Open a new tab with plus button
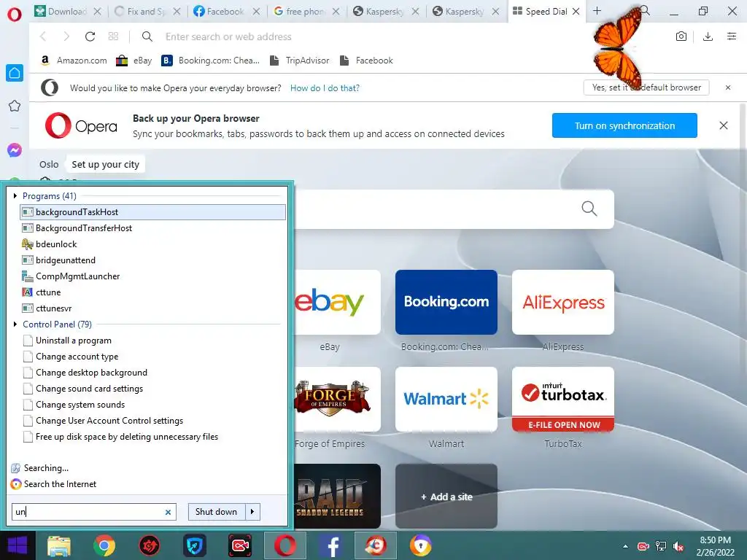The width and height of the screenshot is (747, 560). 597,10
